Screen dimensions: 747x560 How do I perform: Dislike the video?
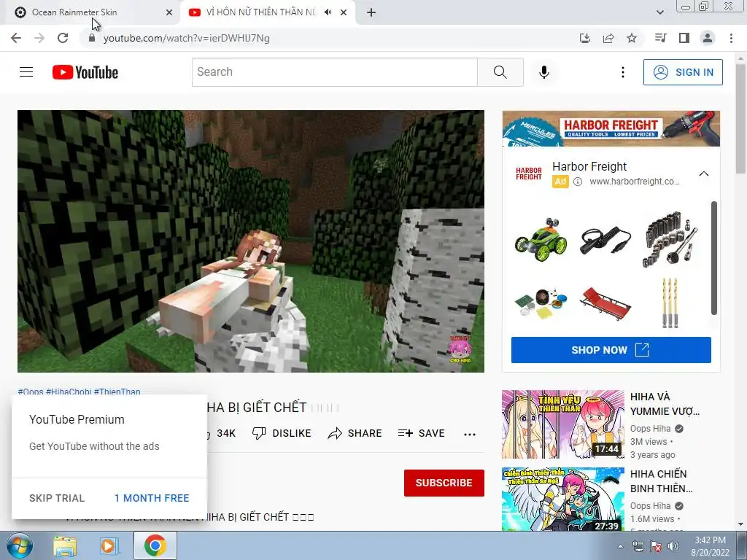click(x=282, y=433)
